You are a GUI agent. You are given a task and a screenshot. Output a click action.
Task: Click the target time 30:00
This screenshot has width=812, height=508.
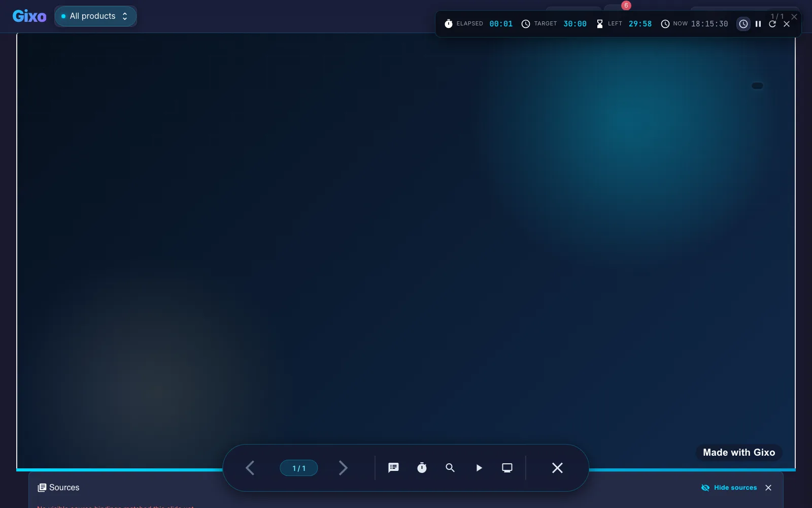point(575,24)
